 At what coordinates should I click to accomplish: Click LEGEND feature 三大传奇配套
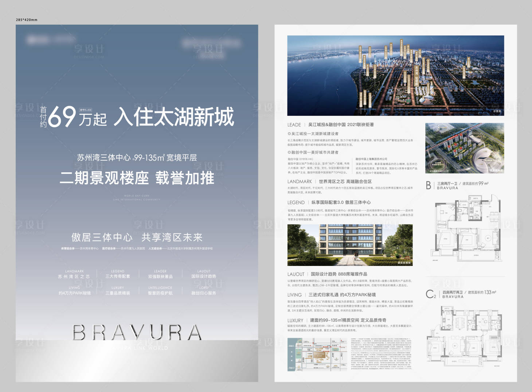pos(117,277)
